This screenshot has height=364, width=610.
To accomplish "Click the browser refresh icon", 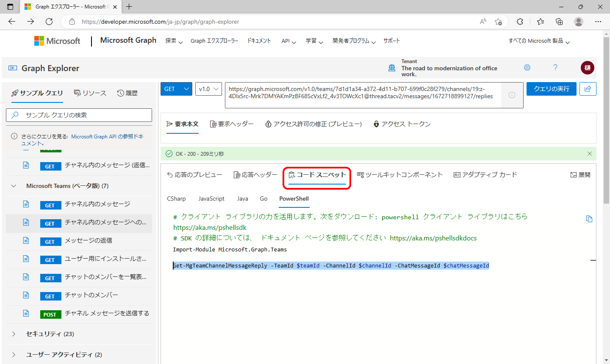I will 49,22.
